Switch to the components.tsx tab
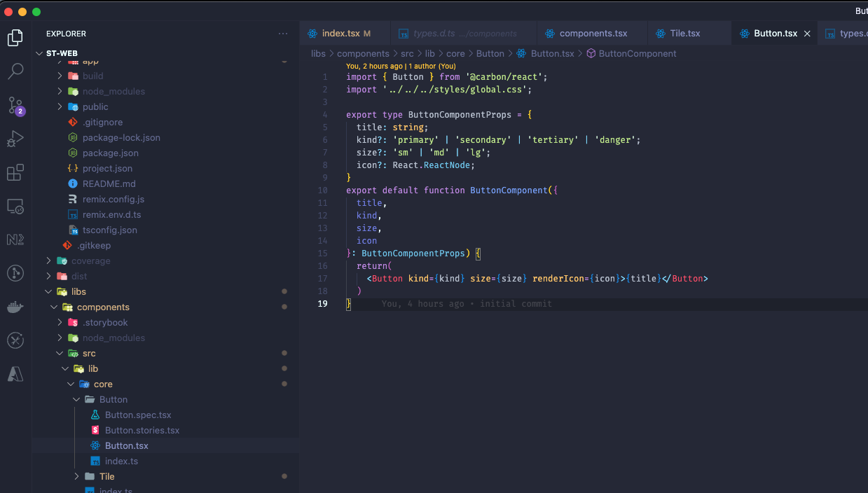Screen dimensions: 868x493 592,34
